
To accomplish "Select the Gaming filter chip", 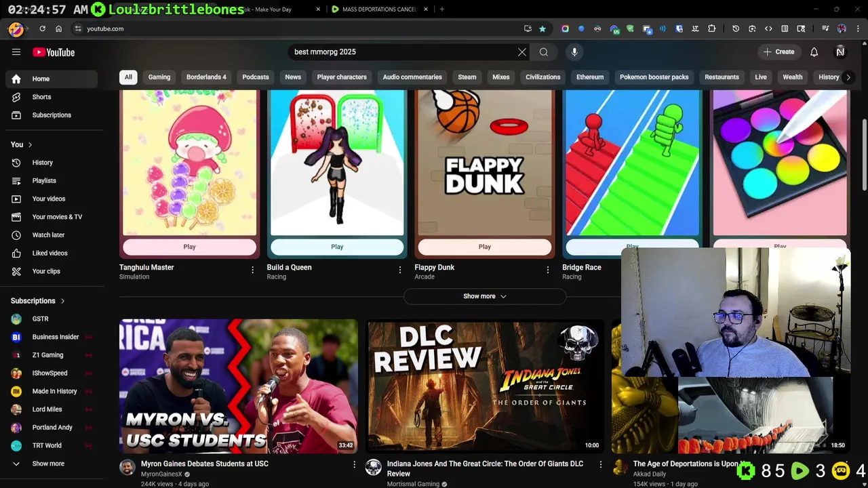I will 159,77.
